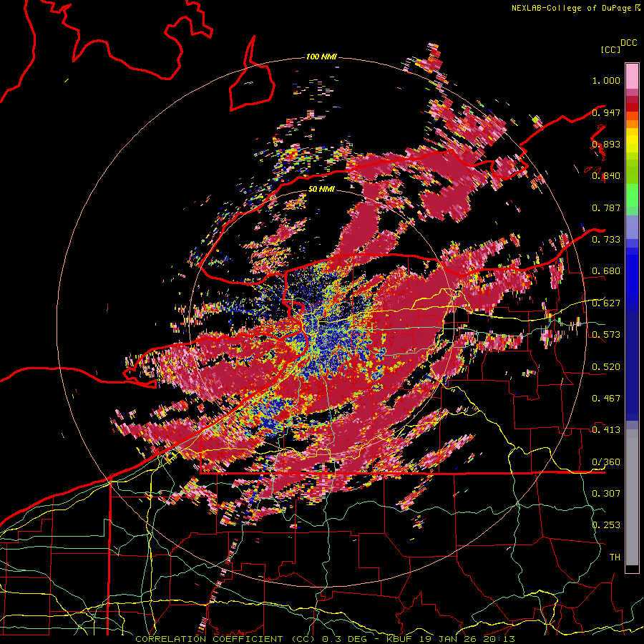644x644 pixels.
Task: Click the 0.467 color scale value
Action: (x=606, y=399)
